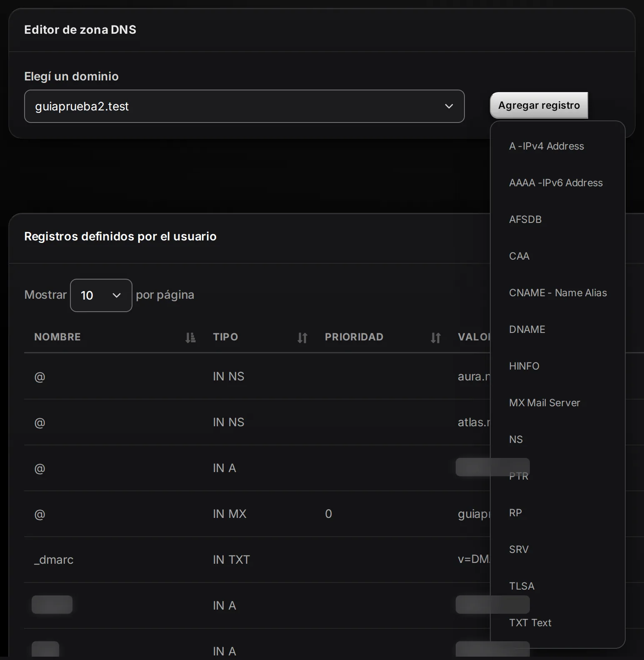Viewport: 644px width, 660px height.
Task: Select AFSDB from the record menu
Action: [525, 220]
